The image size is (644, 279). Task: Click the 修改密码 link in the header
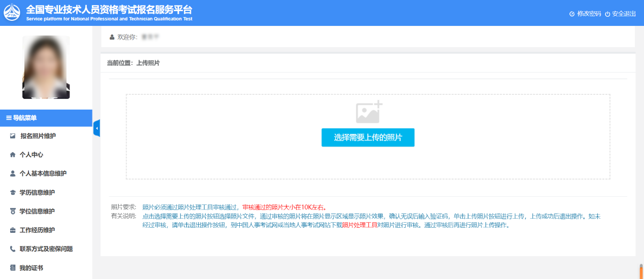pyautogui.click(x=585, y=14)
